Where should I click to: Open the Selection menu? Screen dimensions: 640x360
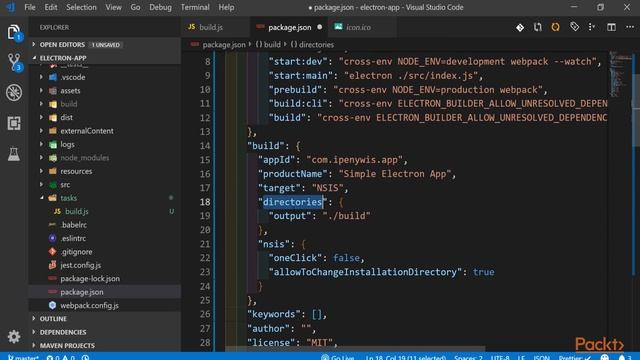(81, 7)
